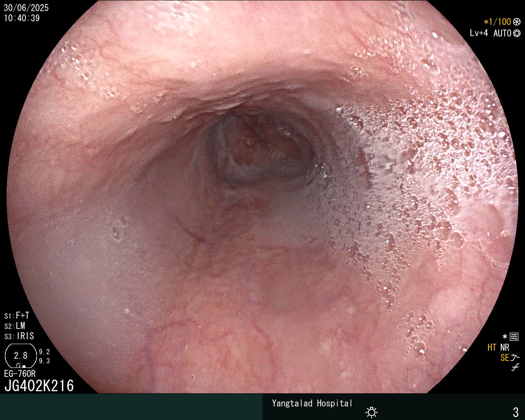The width and height of the screenshot is (525, 420).
Task: Open the image adjustment sliders icon
Action: 514,337
